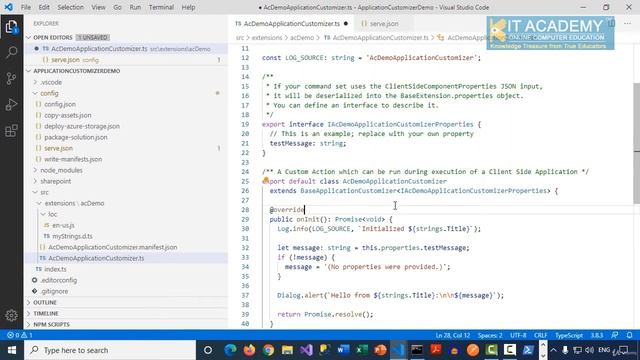Open the editor More Actions ellipsis

[x=627, y=24]
